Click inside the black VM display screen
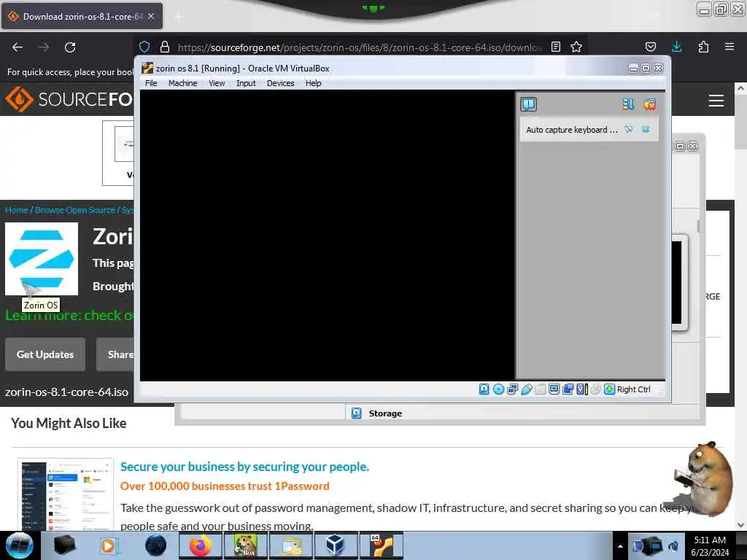Screen dimensions: 747x560 [327, 236]
